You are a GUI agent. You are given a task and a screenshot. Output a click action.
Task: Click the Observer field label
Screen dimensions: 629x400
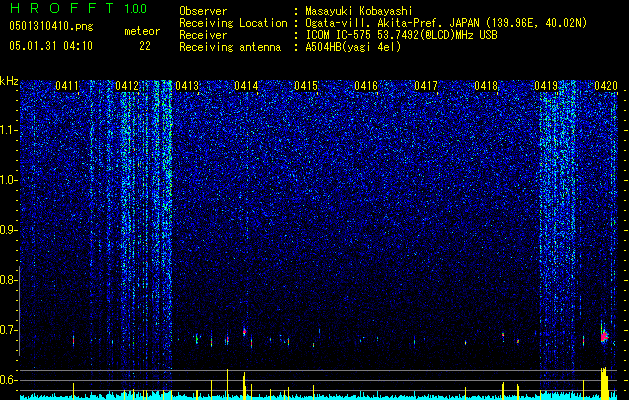tap(203, 11)
